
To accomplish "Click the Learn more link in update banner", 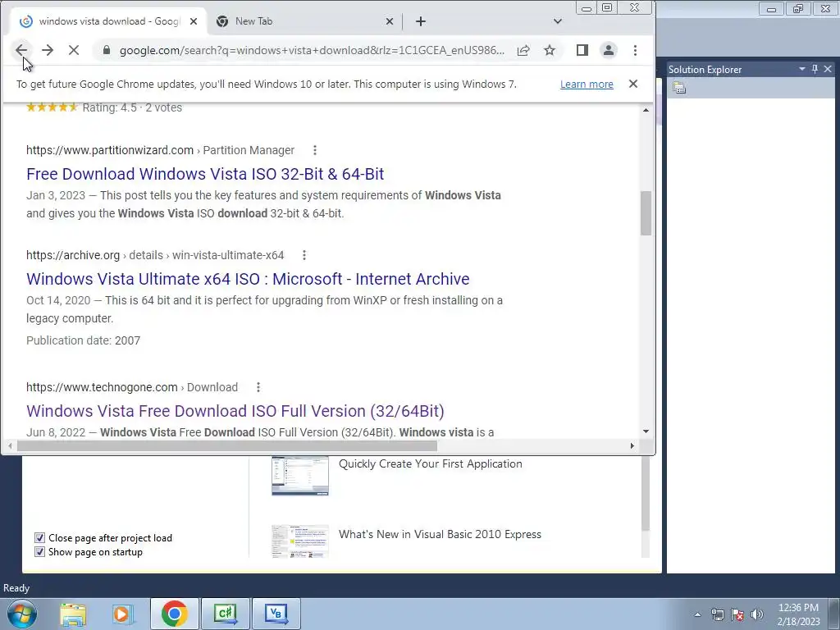I will point(587,84).
